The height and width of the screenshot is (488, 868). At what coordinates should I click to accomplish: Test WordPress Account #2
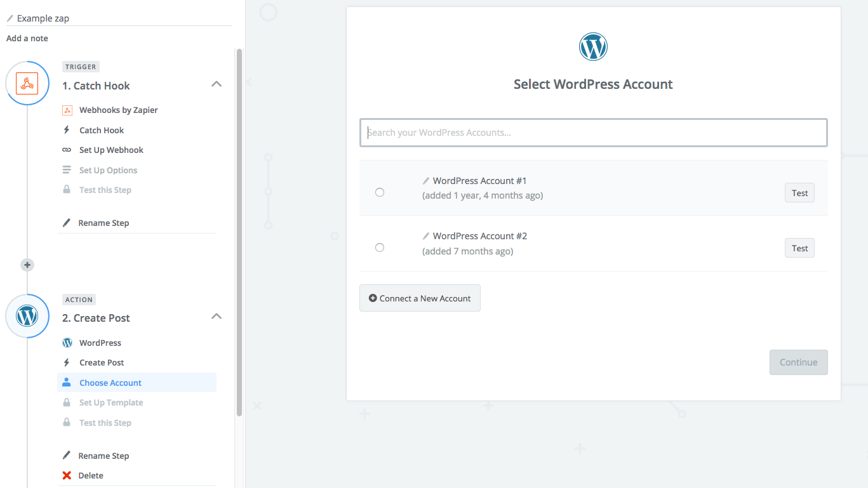(x=799, y=248)
